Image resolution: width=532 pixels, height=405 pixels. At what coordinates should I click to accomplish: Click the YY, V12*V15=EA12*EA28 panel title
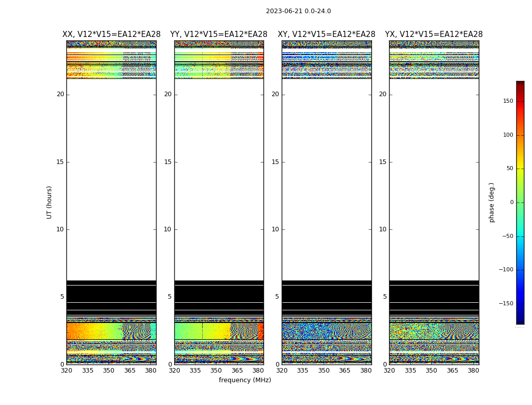219,34
